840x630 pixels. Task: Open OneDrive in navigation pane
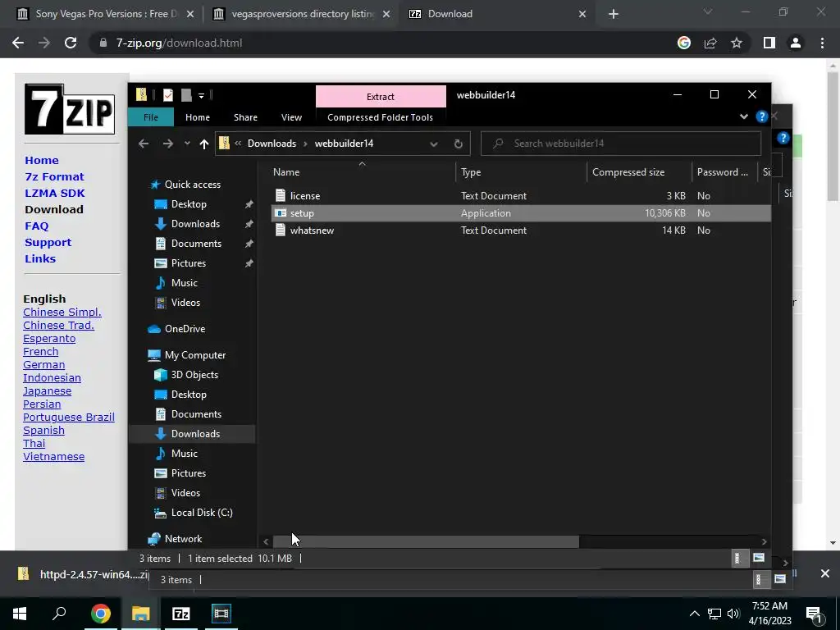pyautogui.click(x=185, y=329)
